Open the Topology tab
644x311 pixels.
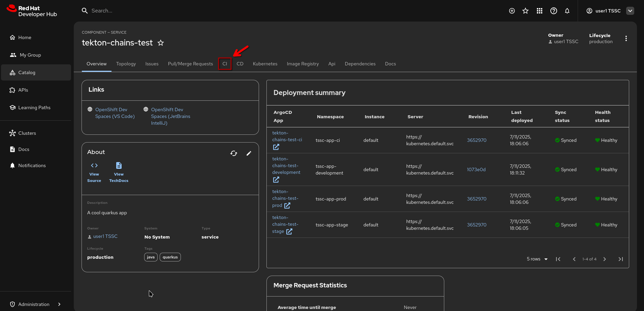(x=126, y=64)
